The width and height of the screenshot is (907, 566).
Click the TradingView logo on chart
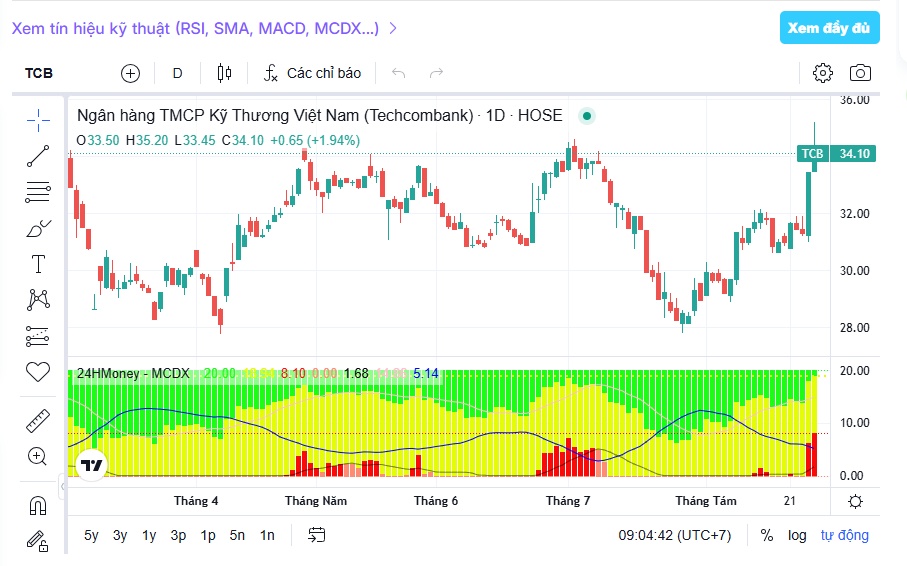click(x=91, y=465)
